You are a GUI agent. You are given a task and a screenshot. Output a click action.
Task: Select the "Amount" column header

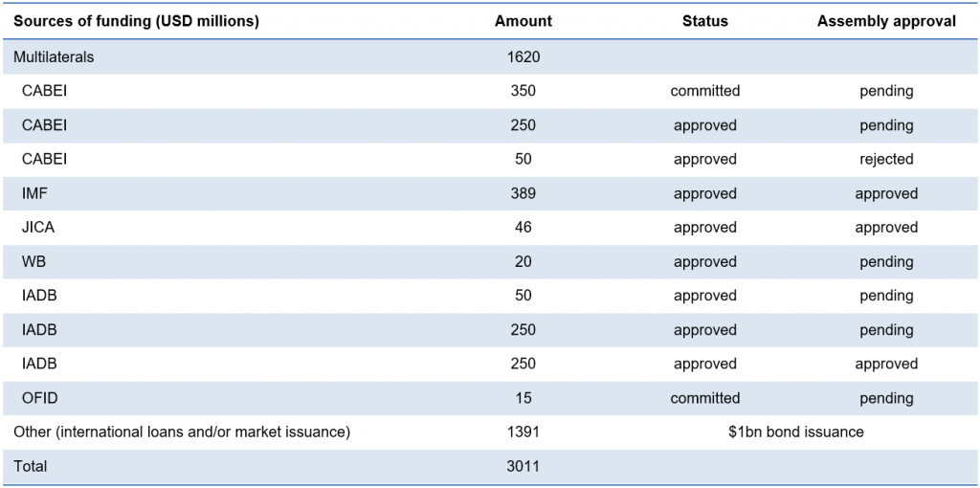tap(523, 21)
